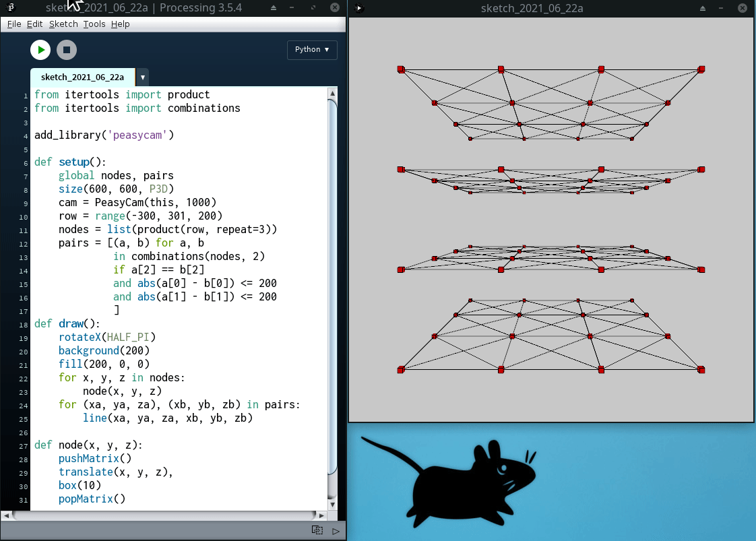
Task: Click the dashed-rectangle icon in the editor footer
Action: 317,530
